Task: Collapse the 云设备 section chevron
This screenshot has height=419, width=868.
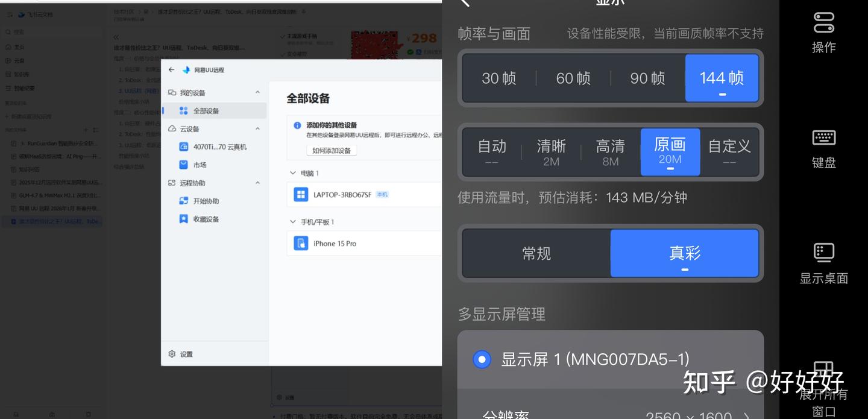Action: [257, 129]
